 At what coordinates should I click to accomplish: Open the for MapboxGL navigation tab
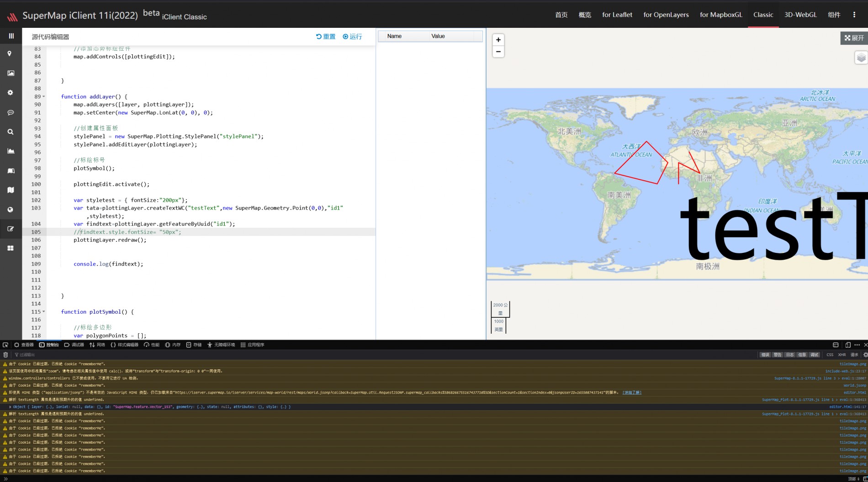click(x=721, y=15)
